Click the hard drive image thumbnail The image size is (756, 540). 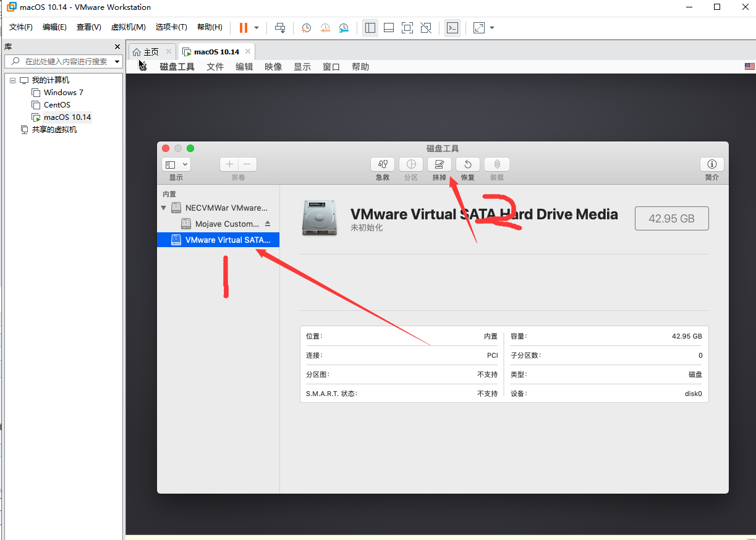[x=320, y=217]
